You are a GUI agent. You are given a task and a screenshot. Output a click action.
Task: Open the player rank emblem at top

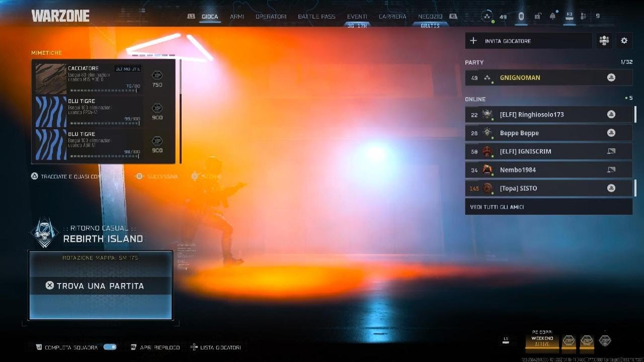point(487,16)
